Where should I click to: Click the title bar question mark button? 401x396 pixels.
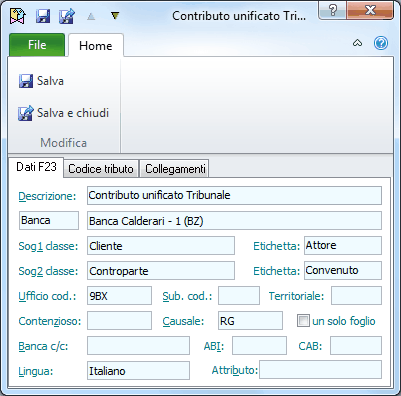tap(333, 10)
